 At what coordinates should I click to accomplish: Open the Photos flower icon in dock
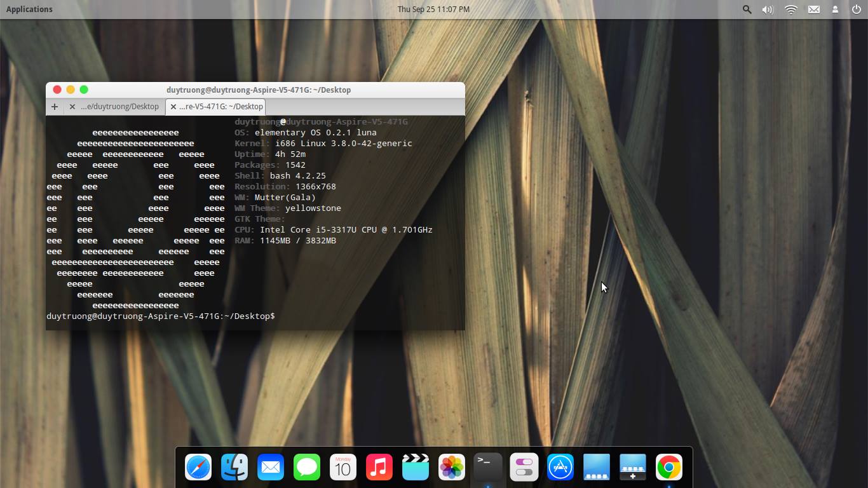point(452,467)
